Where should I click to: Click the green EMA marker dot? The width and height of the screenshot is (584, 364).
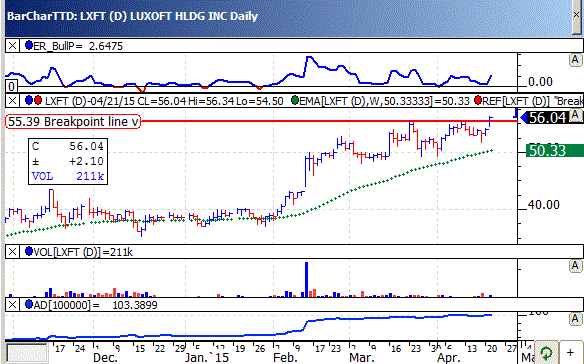click(295, 101)
